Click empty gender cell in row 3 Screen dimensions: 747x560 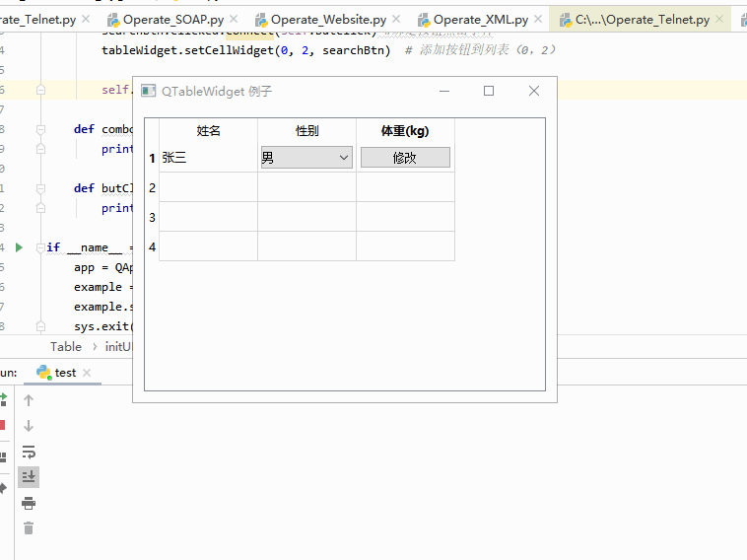[x=306, y=217]
